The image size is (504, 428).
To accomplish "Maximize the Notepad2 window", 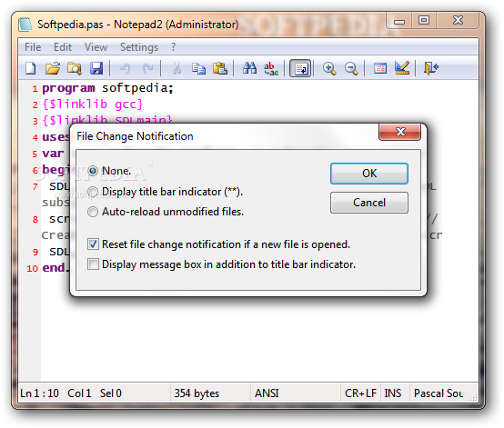I will 424,21.
